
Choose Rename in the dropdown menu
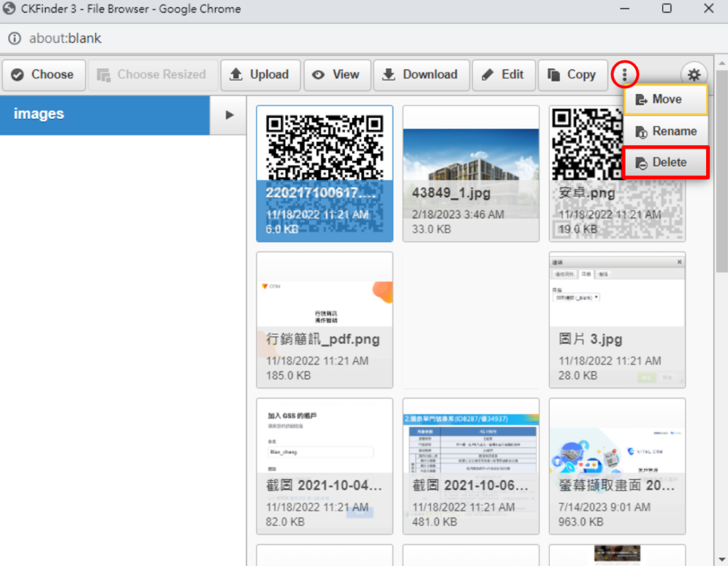pyautogui.click(x=666, y=132)
